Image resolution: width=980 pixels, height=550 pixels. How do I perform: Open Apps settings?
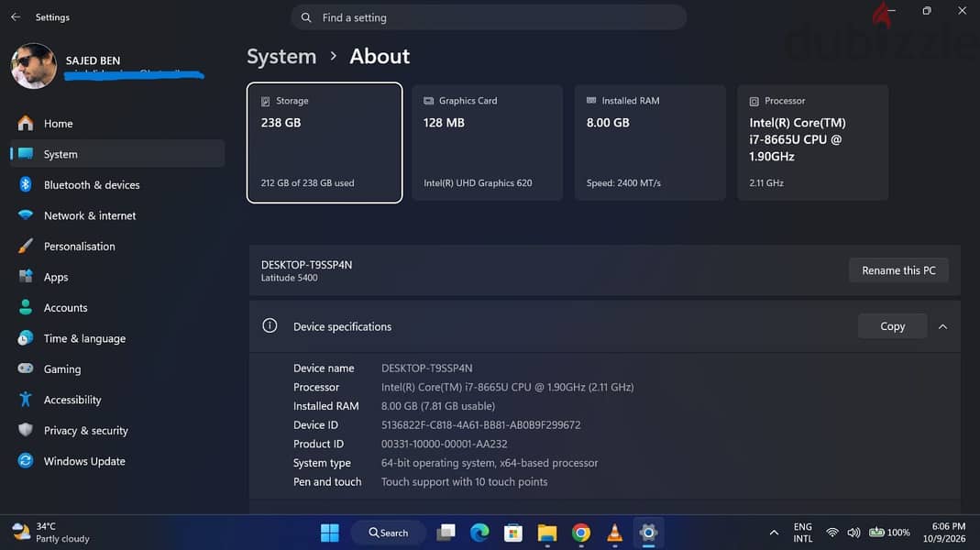click(116, 277)
